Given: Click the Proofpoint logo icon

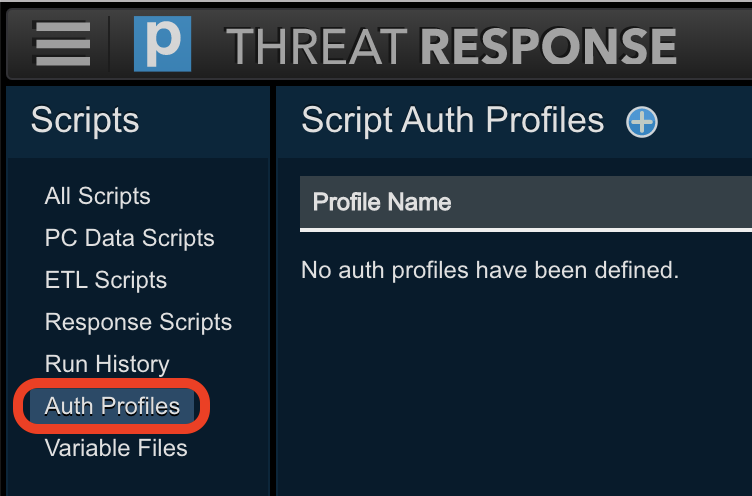Looking at the screenshot, I should point(162,44).
